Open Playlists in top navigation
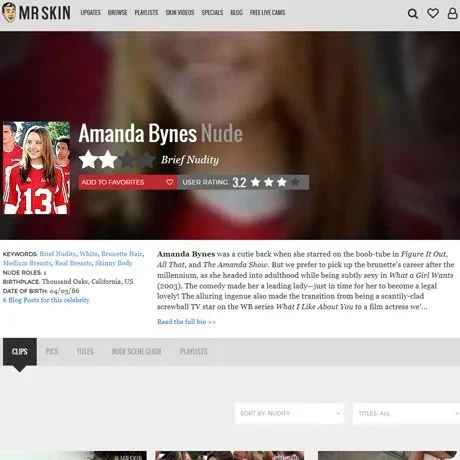460x460 pixels. tap(146, 13)
